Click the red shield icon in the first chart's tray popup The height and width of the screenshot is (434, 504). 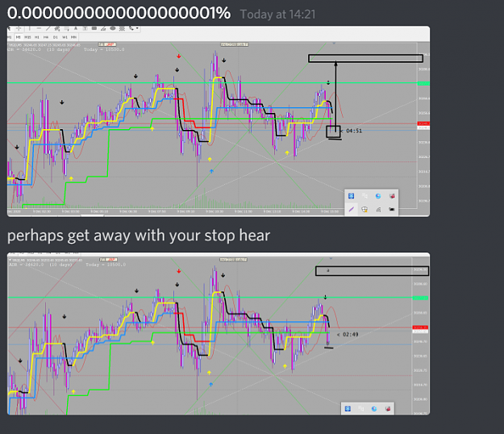tap(392, 196)
